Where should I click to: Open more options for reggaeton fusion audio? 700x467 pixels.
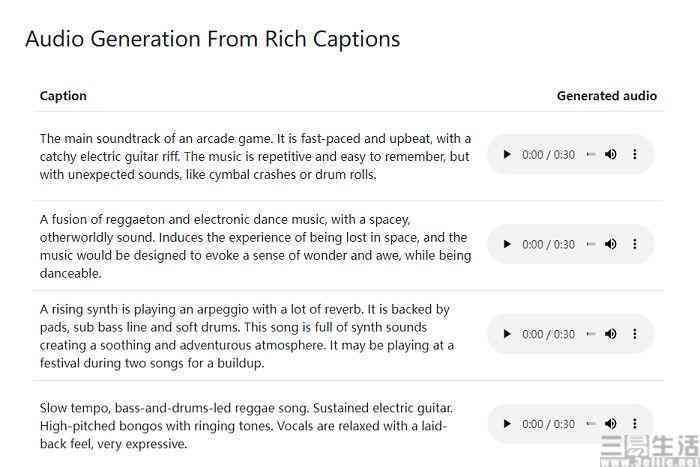point(635,244)
